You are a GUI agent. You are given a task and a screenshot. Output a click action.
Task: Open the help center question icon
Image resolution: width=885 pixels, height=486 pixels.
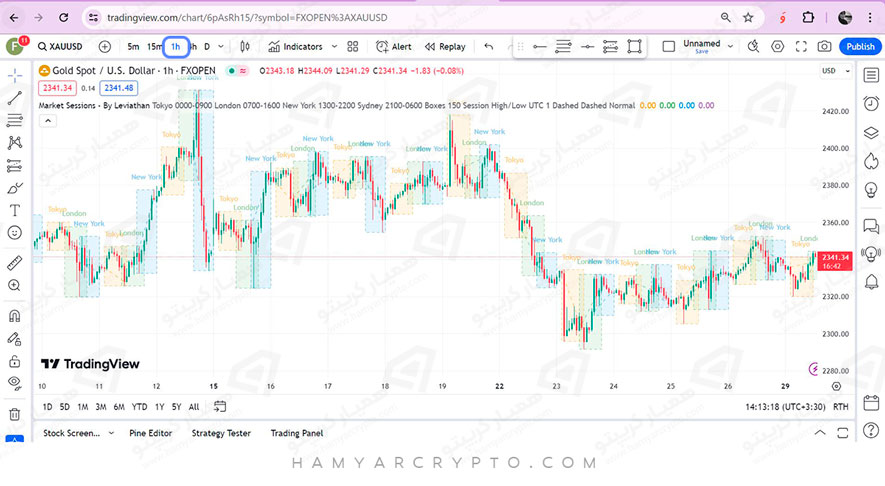coord(871,431)
